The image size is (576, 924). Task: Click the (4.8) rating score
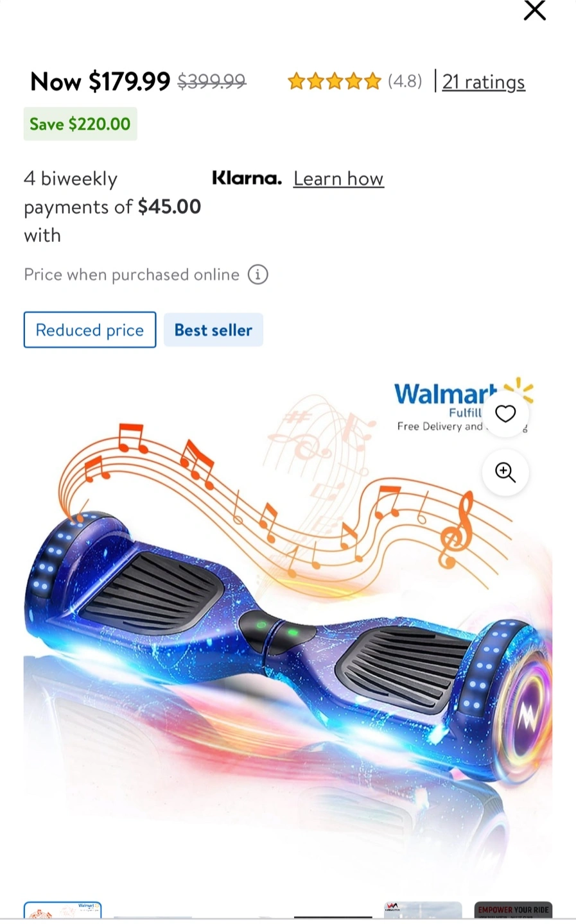click(405, 81)
